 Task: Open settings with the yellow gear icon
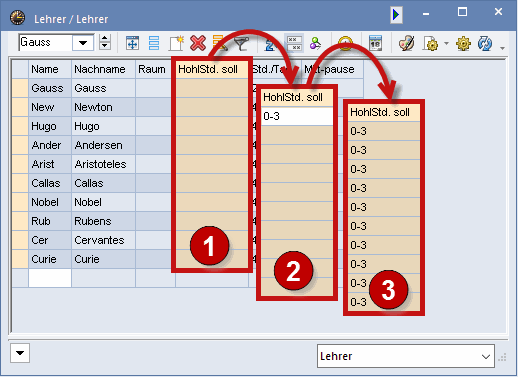463,43
